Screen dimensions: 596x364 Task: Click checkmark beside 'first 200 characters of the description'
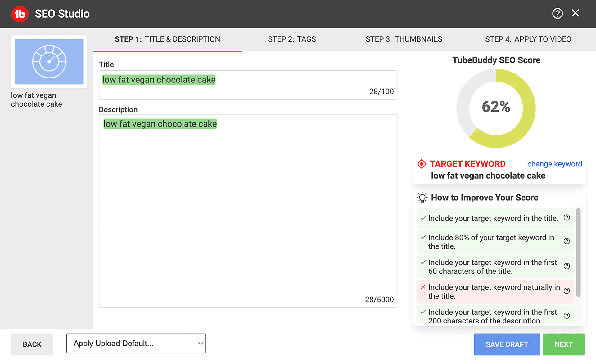point(423,312)
